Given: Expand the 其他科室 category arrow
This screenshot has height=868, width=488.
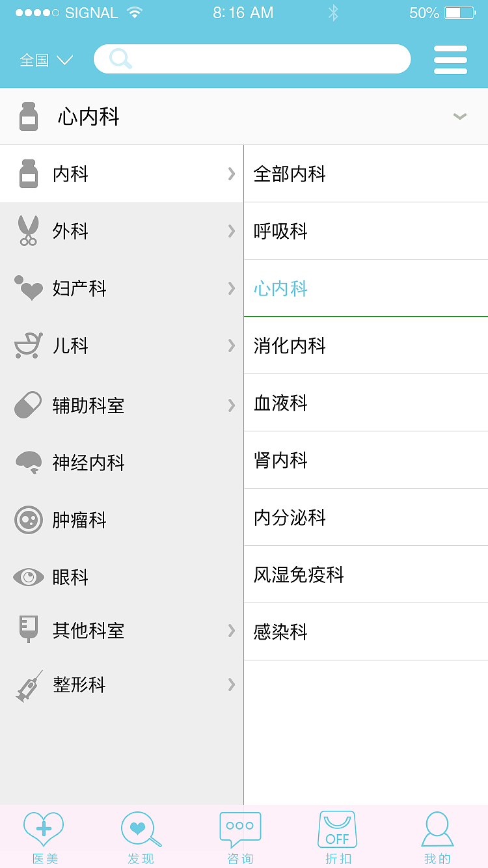Looking at the screenshot, I should pyautogui.click(x=232, y=631).
